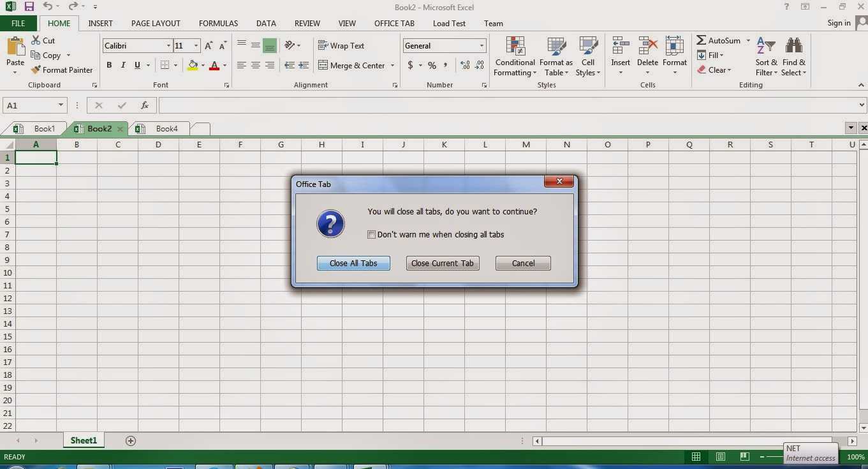This screenshot has width=868, height=469.
Task: Switch to the FORMULAS tab
Action: (x=218, y=24)
